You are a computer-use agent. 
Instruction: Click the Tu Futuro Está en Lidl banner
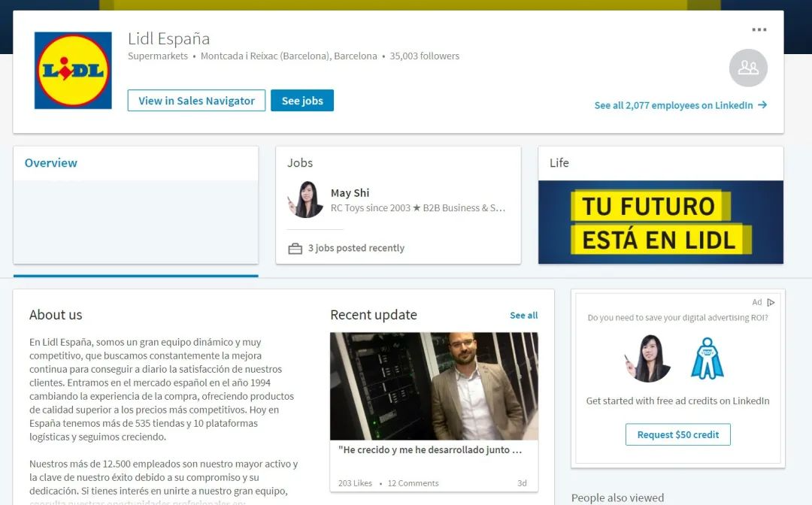[x=660, y=222]
